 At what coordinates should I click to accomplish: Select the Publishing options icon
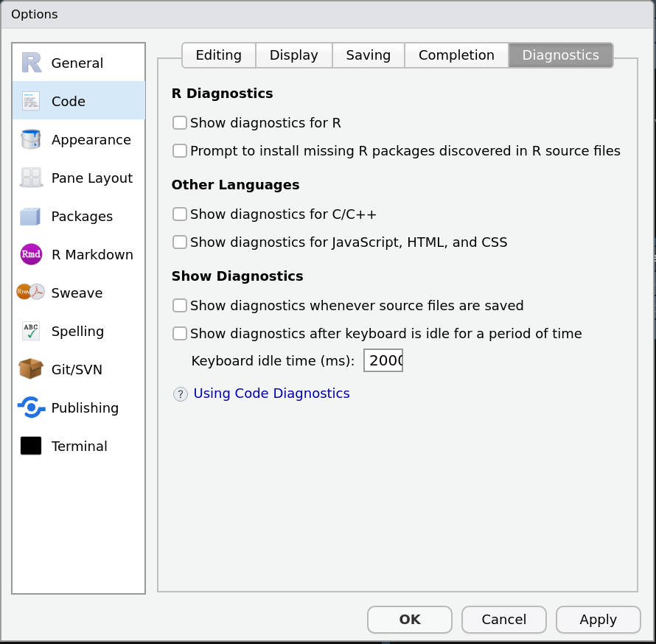tap(31, 407)
